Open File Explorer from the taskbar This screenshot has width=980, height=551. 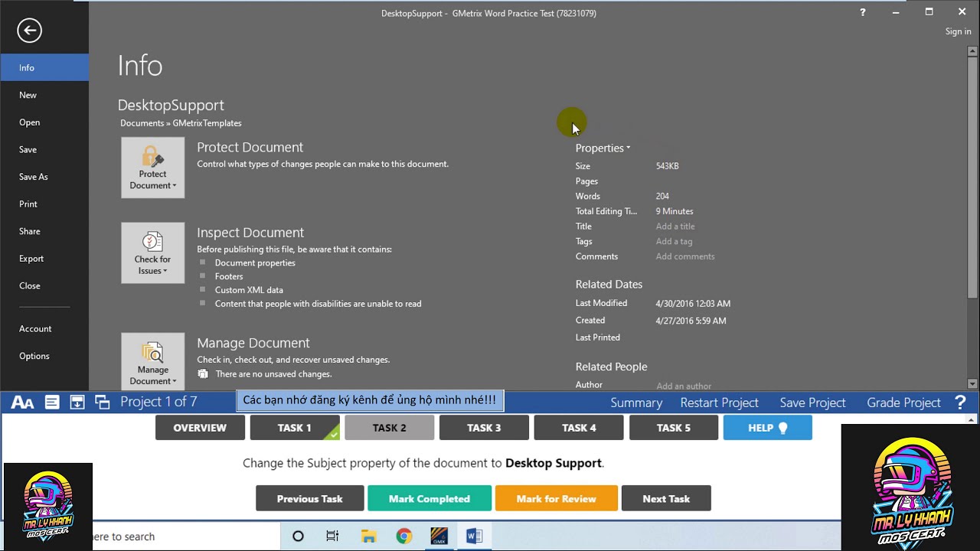point(368,536)
